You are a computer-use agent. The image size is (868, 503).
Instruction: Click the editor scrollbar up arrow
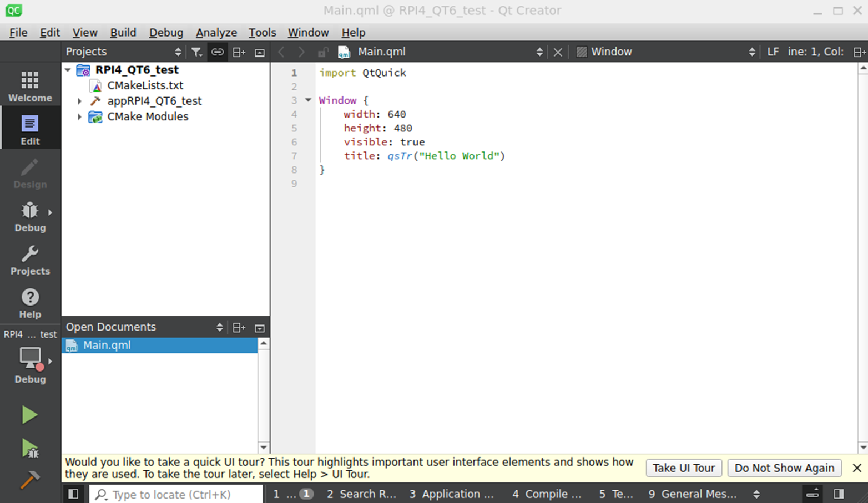[x=863, y=68]
